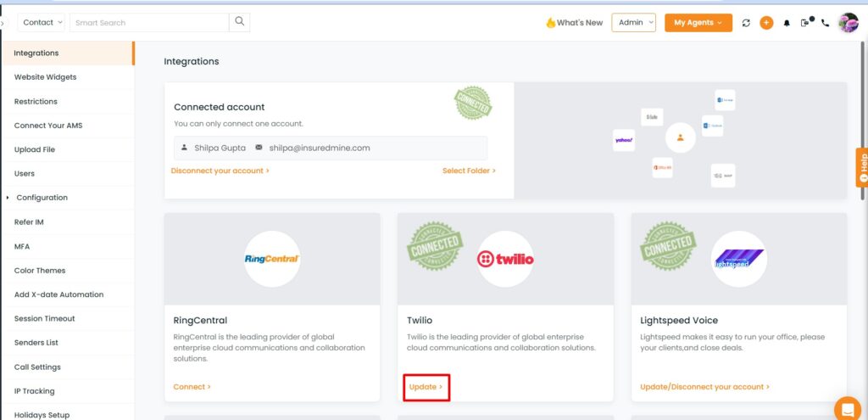This screenshot has height=420, width=868.
Task: Click the RingCentral card title
Action: pyautogui.click(x=200, y=320)
